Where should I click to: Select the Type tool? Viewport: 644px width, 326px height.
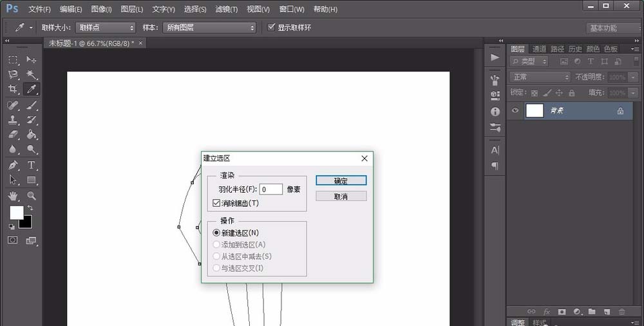(32, 166)
